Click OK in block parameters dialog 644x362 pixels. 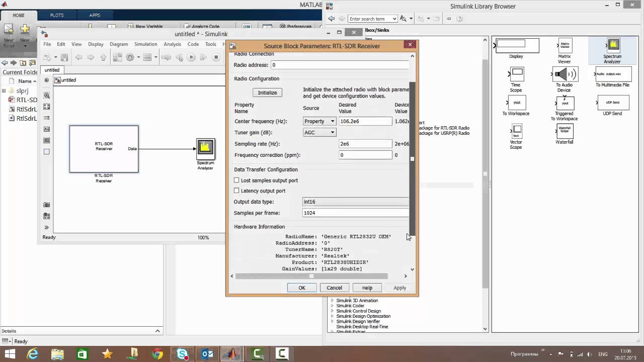coord(301,288)
